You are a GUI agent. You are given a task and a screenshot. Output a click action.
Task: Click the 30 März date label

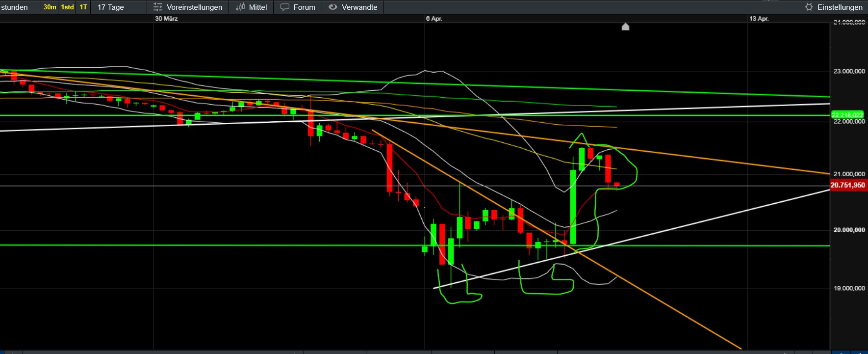click(x=166, y=19)
